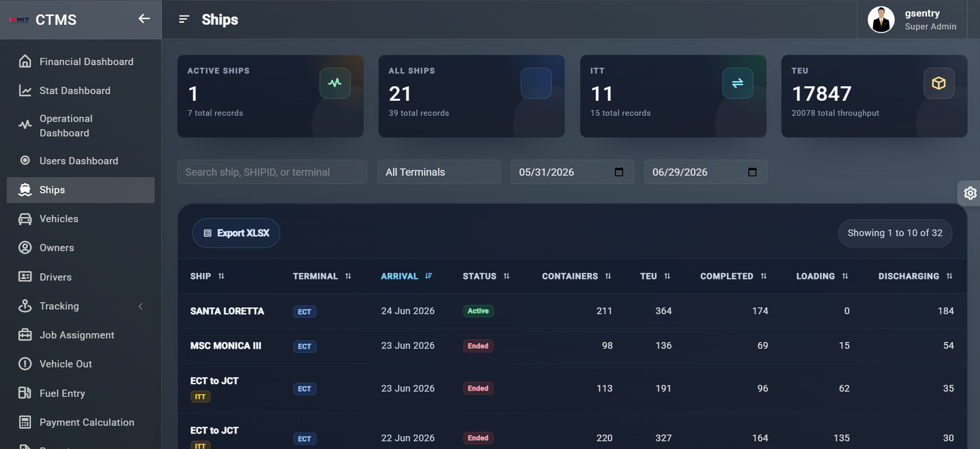
Task: Open the All Terminals dropdown
Action: (x=439, y=172)
